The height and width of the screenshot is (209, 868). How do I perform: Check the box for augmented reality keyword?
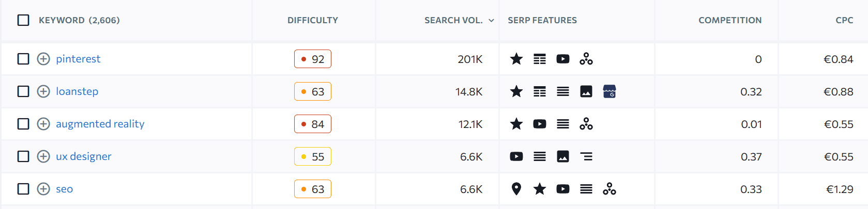[x=23, y=124]
